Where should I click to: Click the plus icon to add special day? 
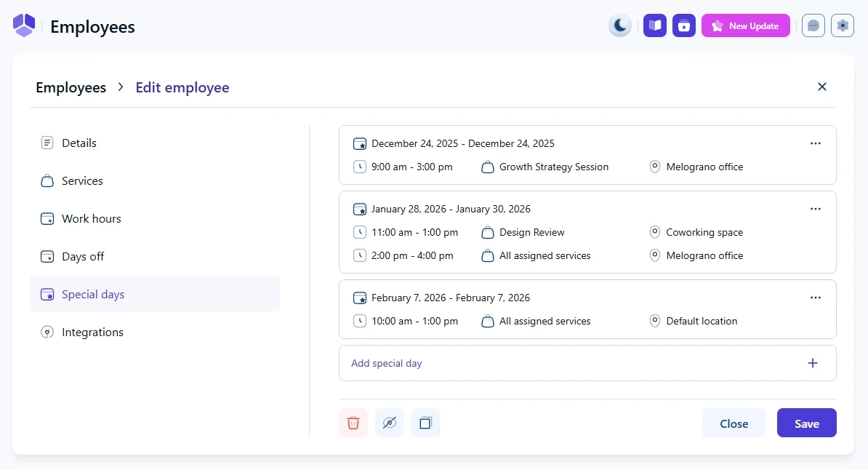813,363
